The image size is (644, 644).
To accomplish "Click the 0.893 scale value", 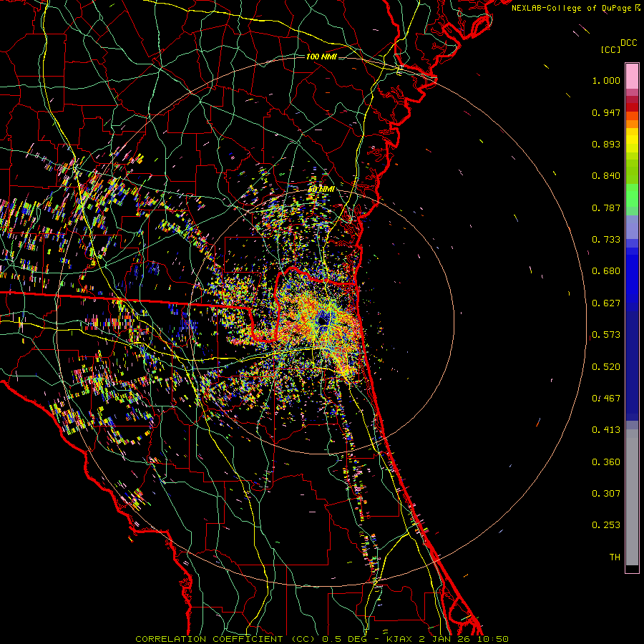I will 606,144.
